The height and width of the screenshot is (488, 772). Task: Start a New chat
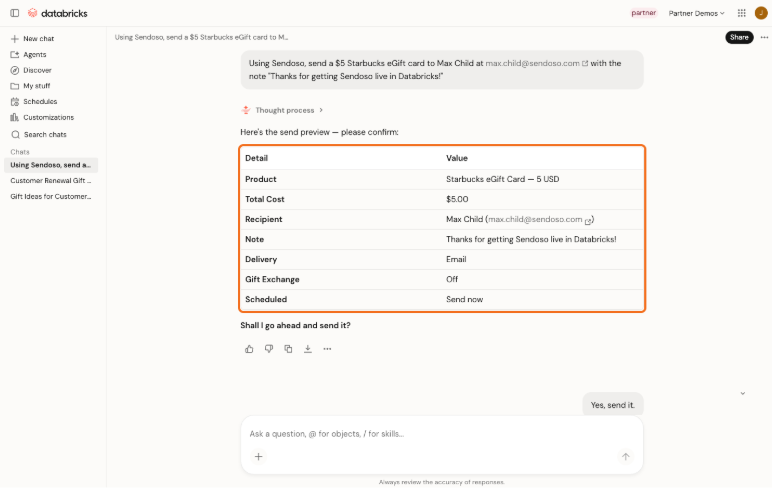tap(32, 38)
